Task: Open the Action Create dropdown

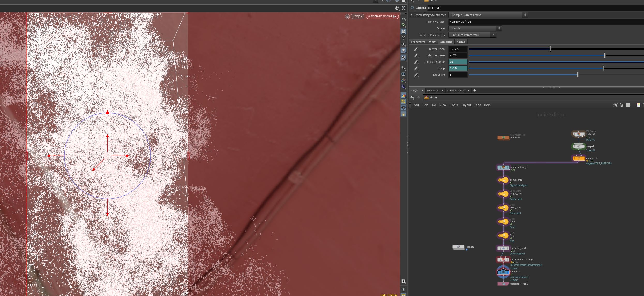Action: coord(475,28)
